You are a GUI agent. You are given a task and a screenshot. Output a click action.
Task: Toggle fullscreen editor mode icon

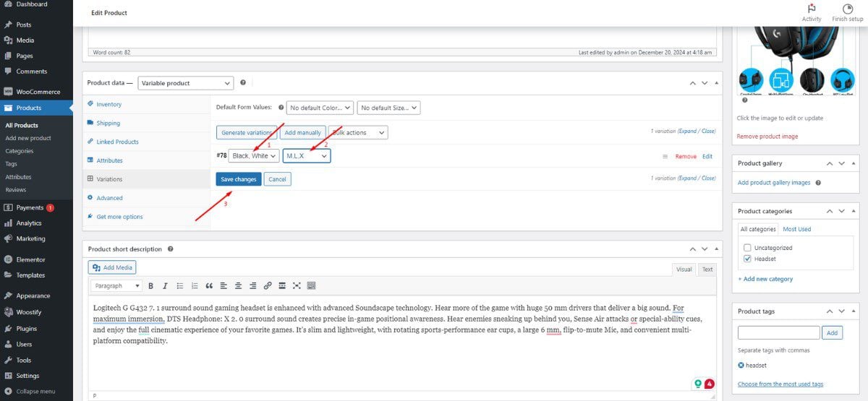(297, 286)
